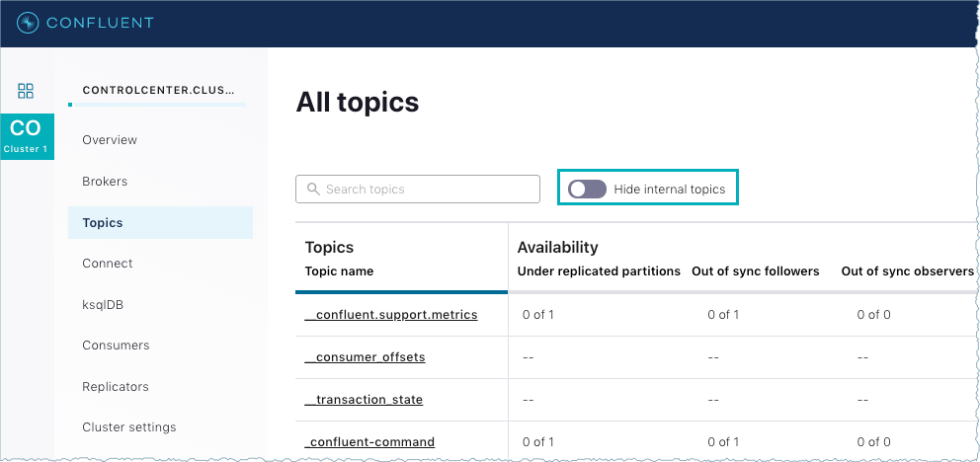Image resolution: width=980 pixels, height=462 pixels.
Task: Open Cluster settings
Action: point(129,427)
